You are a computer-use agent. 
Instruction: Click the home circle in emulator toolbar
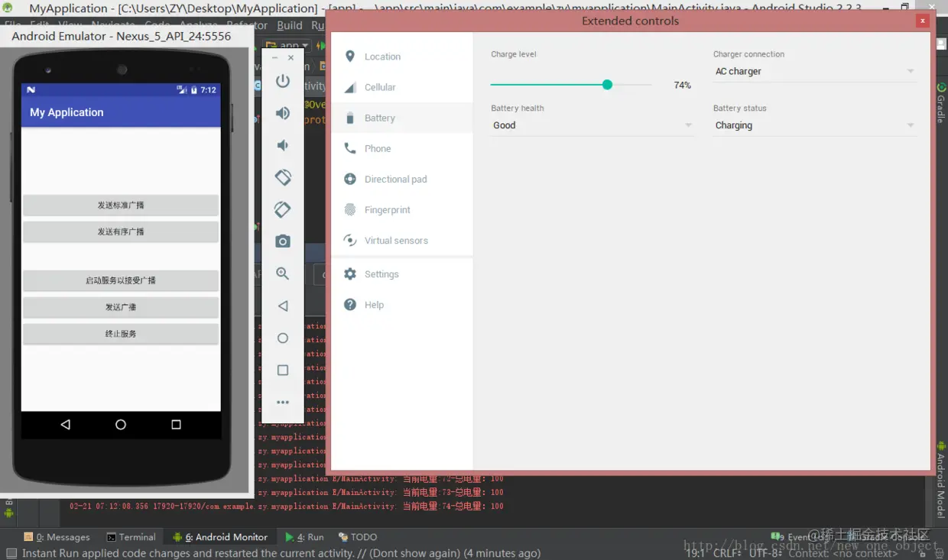[283, 338]
